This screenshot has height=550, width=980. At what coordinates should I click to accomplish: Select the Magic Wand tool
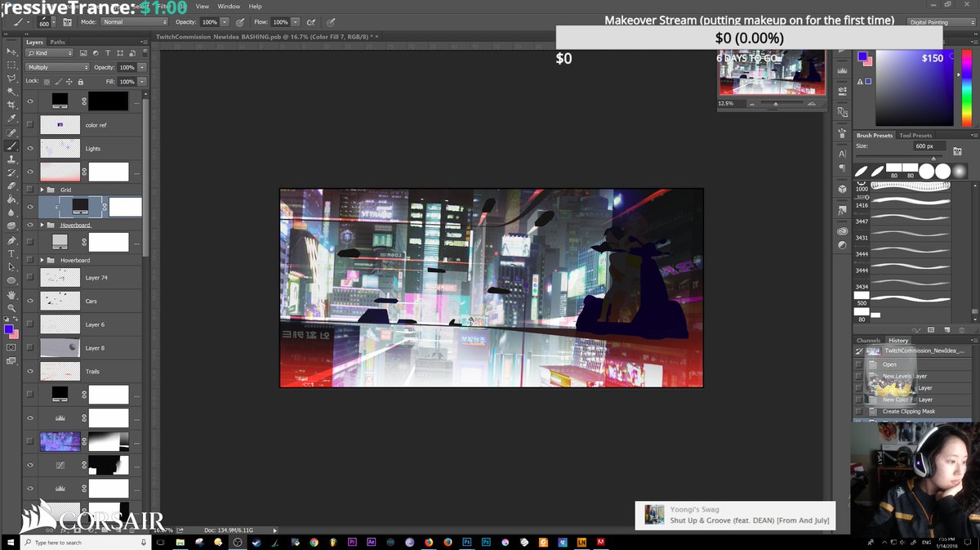(x=11, y=92)
